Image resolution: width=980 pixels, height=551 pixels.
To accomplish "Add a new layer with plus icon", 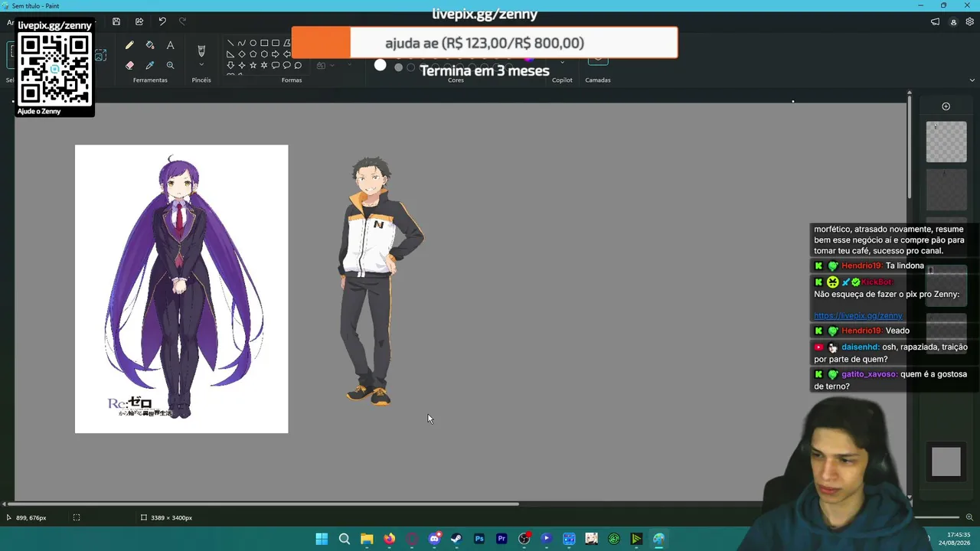I will tap(946, 106).
